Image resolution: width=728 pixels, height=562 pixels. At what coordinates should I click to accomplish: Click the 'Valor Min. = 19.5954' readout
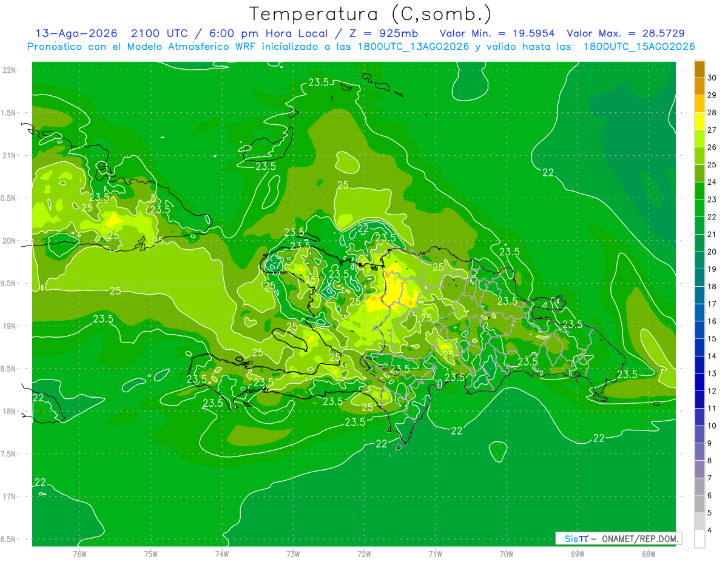[497, 33]
